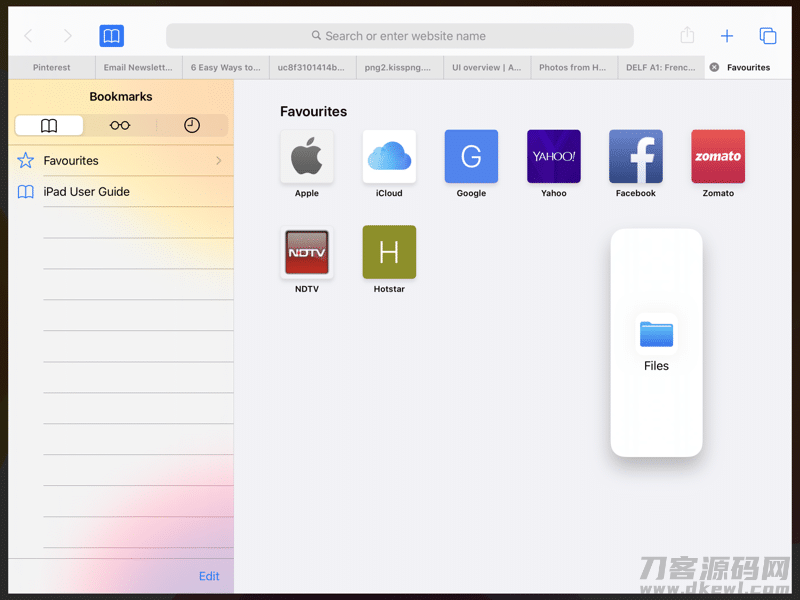
Task: Click the Files label in slide-over card
Action: pos(656,366)
